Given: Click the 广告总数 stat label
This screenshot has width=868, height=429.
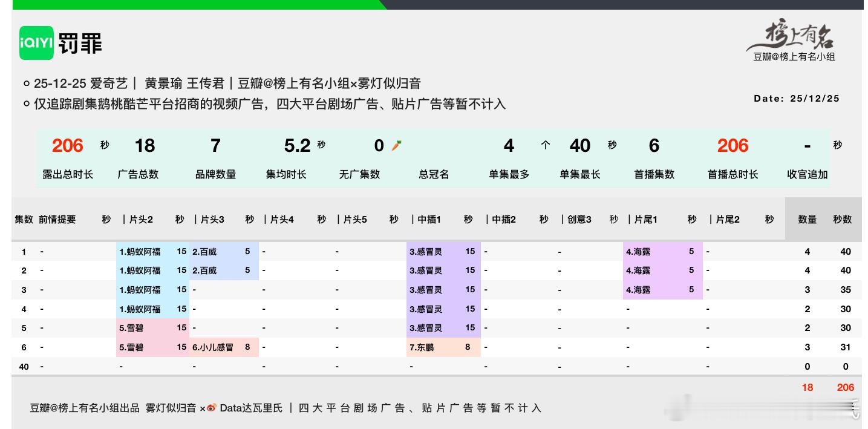Looking at the screenshot, I should coord(138,174).
